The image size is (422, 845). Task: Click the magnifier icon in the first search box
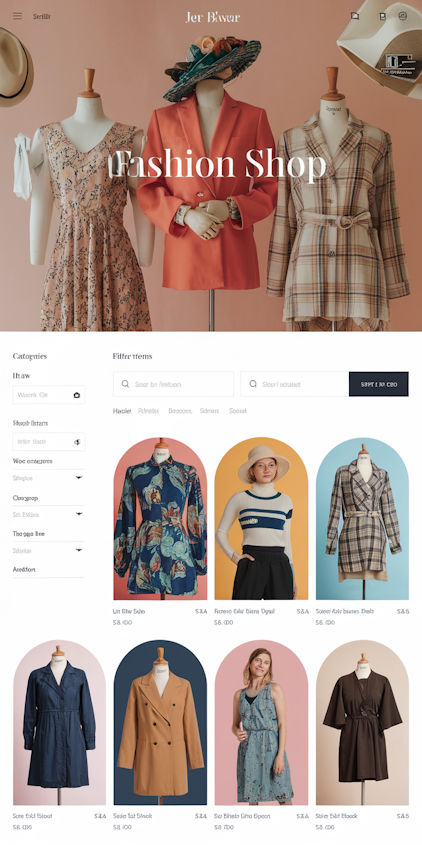pyautogui.click(x=125, y=384)
